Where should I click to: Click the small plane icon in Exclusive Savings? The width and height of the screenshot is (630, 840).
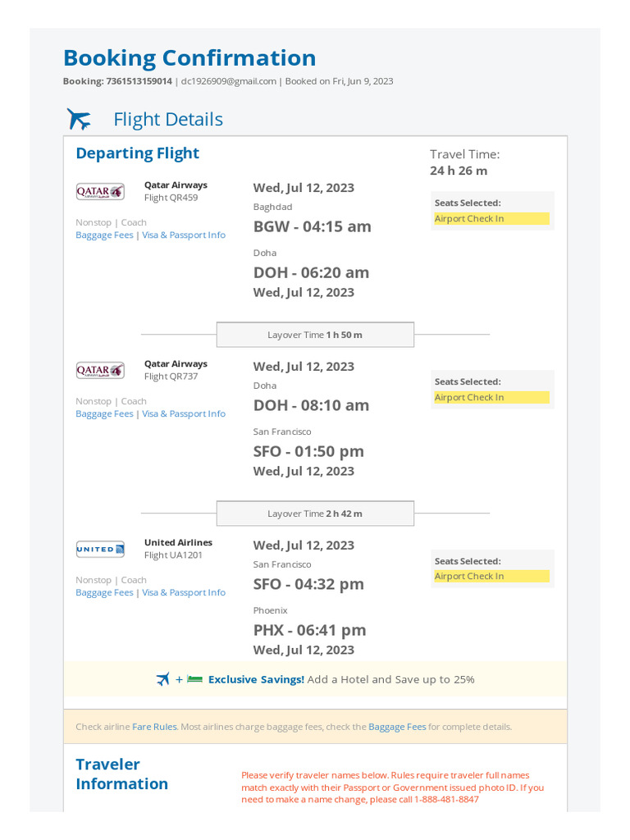(163, 679)
